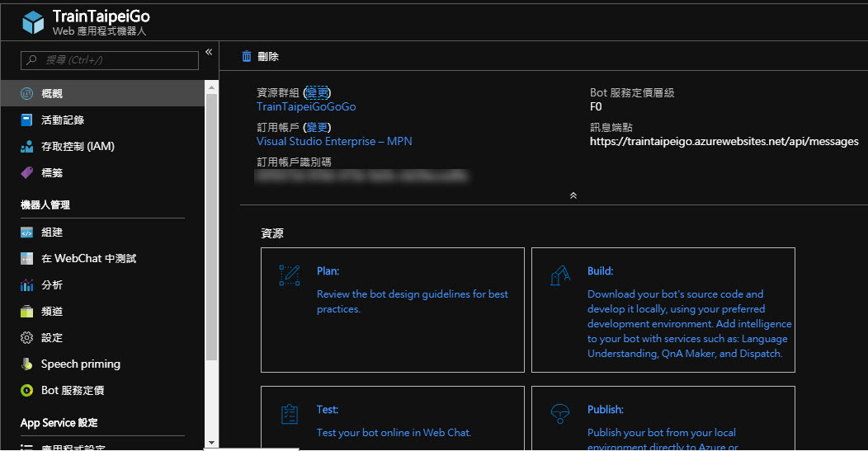Click the Build card robot arm icon

pyautogui.click(x=560, y=275)
